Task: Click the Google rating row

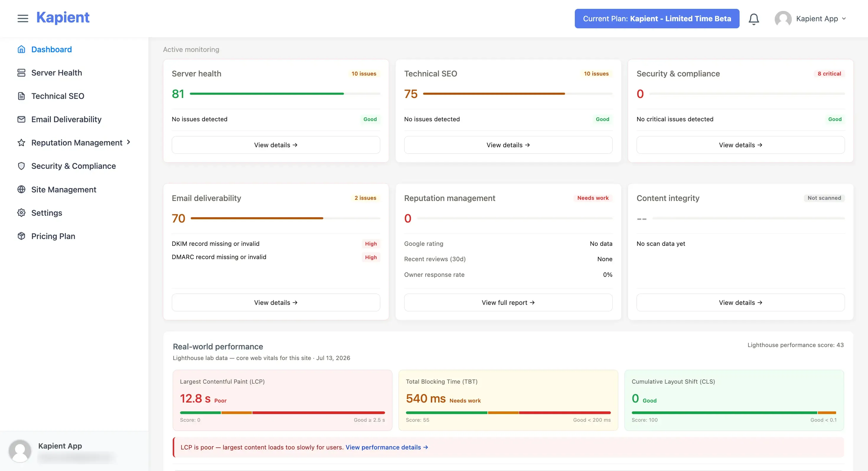Action: (x=508, y=243)
